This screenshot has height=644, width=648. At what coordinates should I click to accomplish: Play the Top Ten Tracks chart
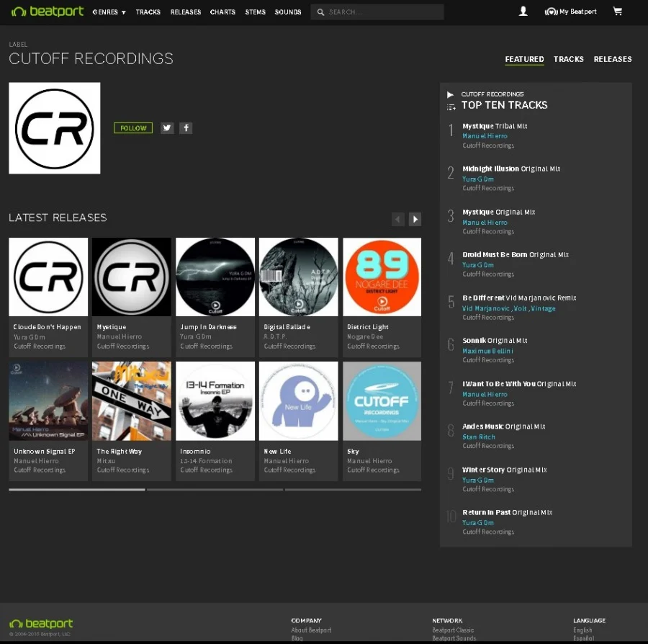(451, 94)
